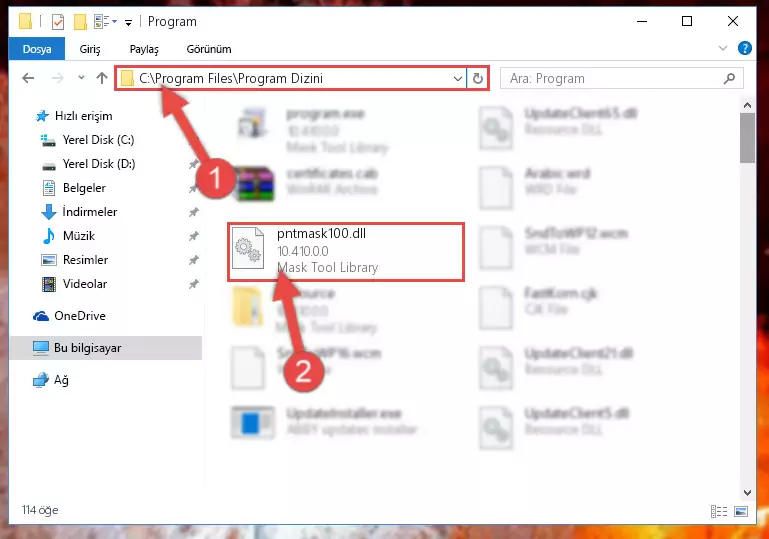Click the Ara: Program search box
This screenshot has height=539, width=769.
621,78
